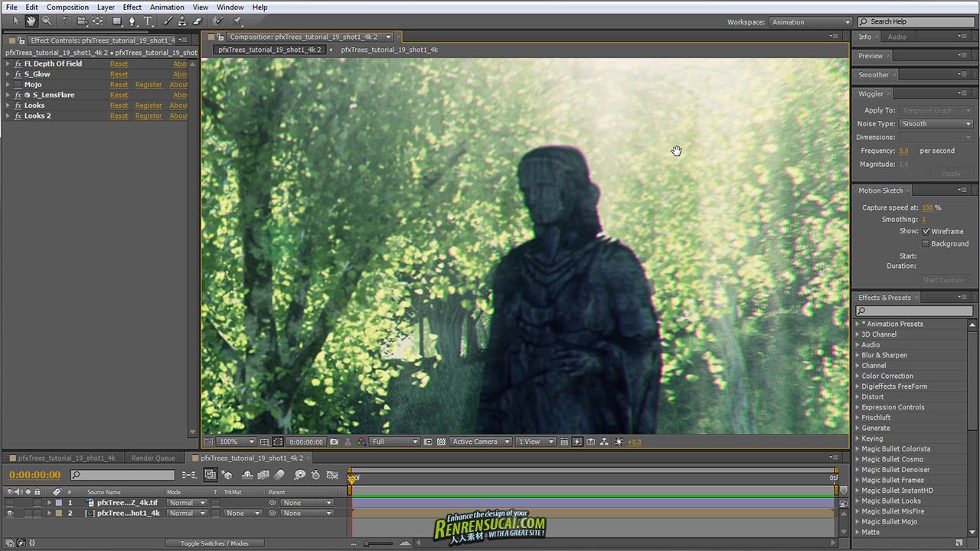Open the Window menu
The height and width of the screenshot is (551, 980).
230,7
